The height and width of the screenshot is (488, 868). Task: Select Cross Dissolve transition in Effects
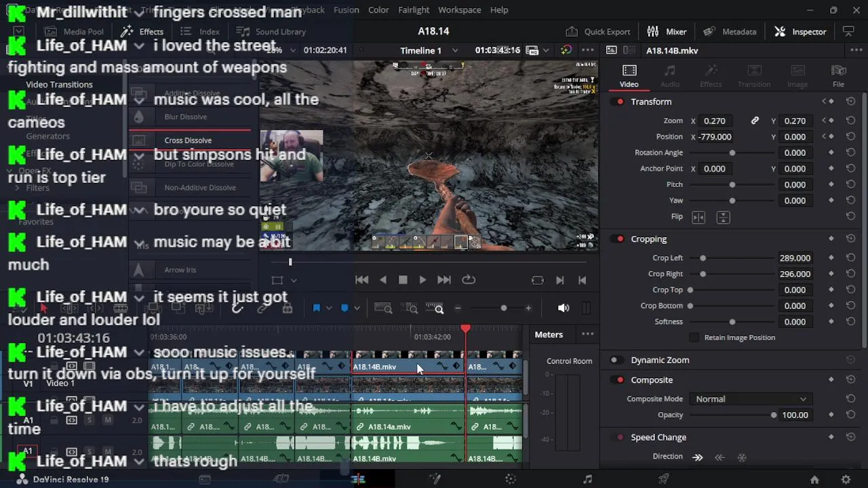[x=190, y=140]
